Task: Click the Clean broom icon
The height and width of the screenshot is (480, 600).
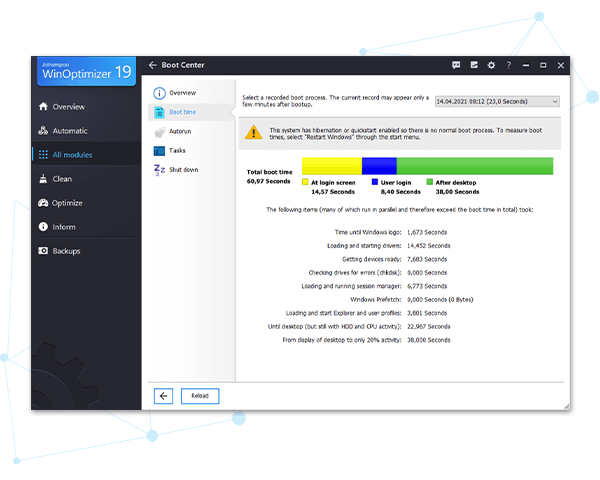Action: [43, 179]
